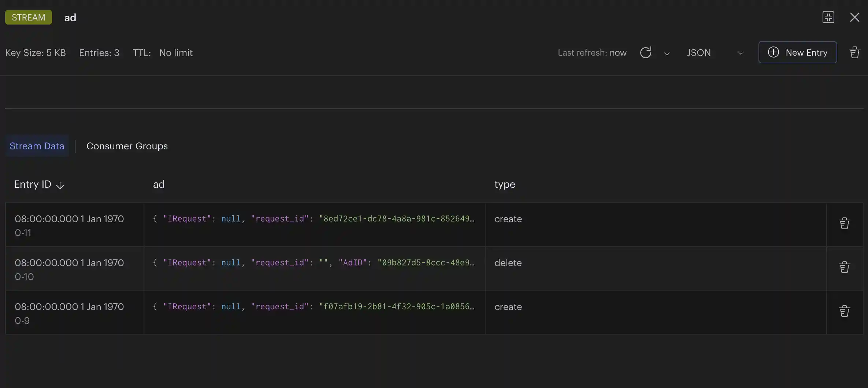
Task: Sort entries by the Entry ID arrow
Action: point(60,185)
